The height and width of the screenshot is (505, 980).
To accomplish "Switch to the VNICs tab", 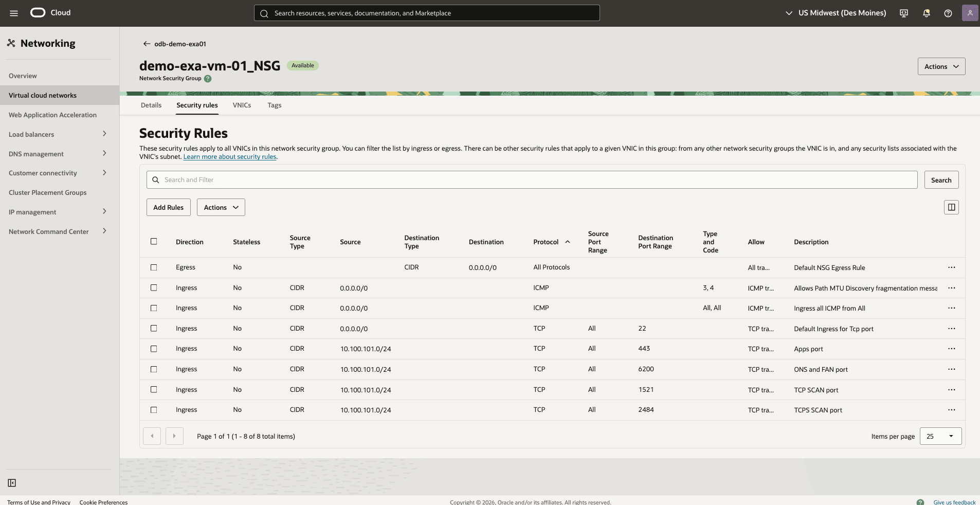I will click(242, 105).
